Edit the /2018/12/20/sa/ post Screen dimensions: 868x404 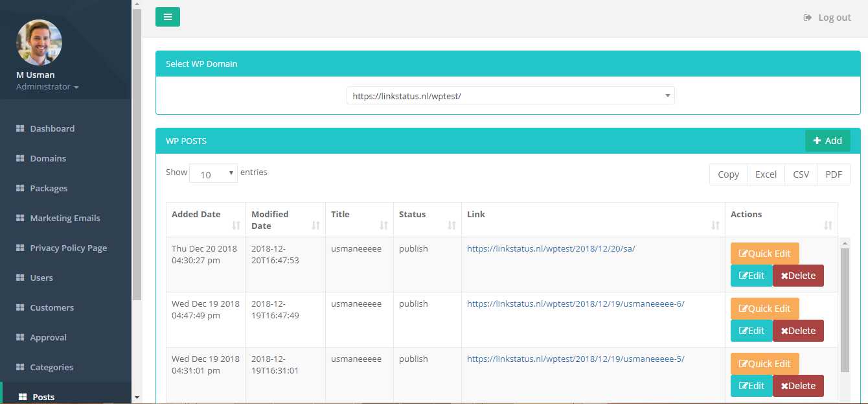click(751, 276)
